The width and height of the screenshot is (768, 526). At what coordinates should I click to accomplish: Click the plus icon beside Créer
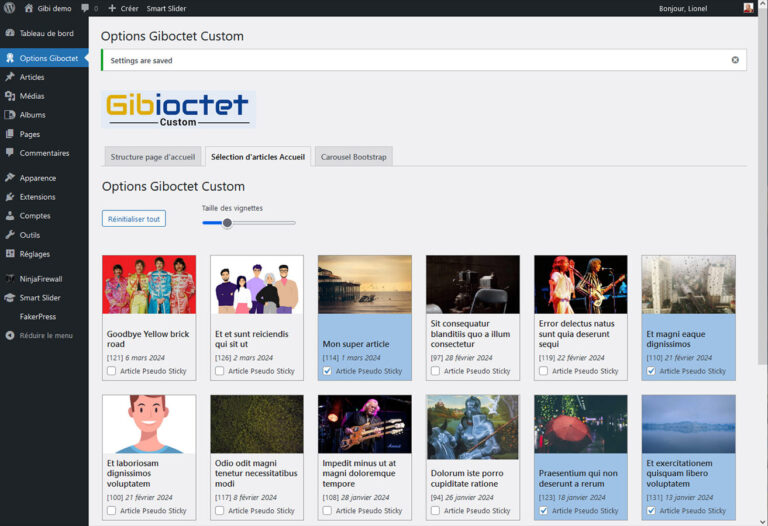point(112,8)
